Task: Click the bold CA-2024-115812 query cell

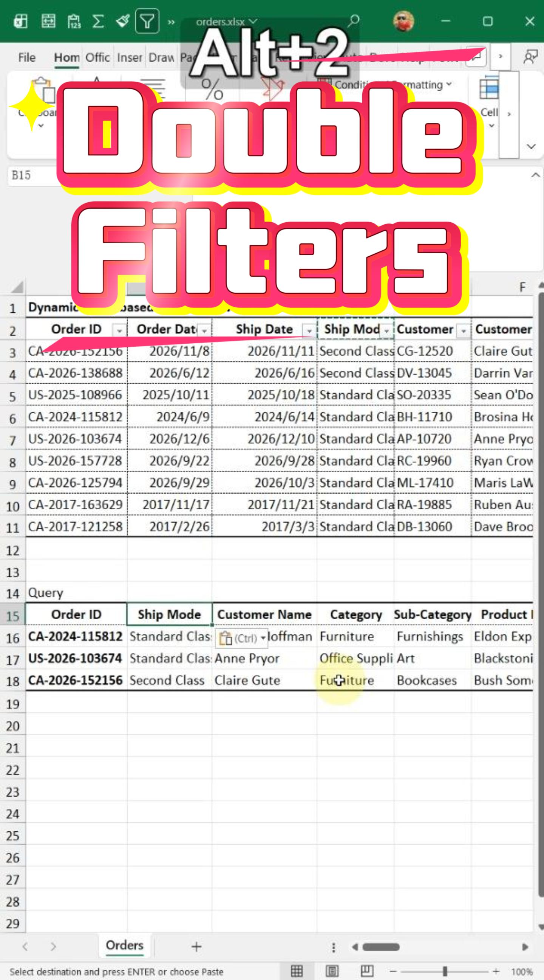Action: coord(76,636)
